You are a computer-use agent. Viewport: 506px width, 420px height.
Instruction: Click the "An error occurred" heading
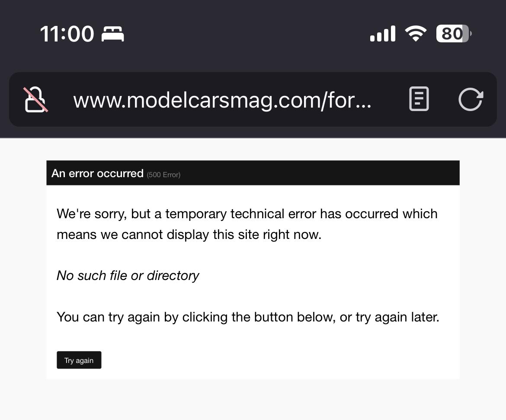pyautogui.click(x=97, y=173)
